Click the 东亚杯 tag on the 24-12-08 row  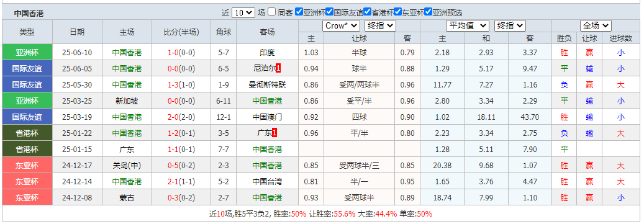[x=27, y=197]
